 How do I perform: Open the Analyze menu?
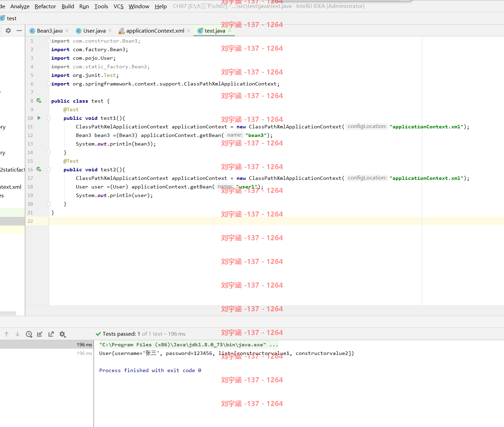tap(20, 6)
